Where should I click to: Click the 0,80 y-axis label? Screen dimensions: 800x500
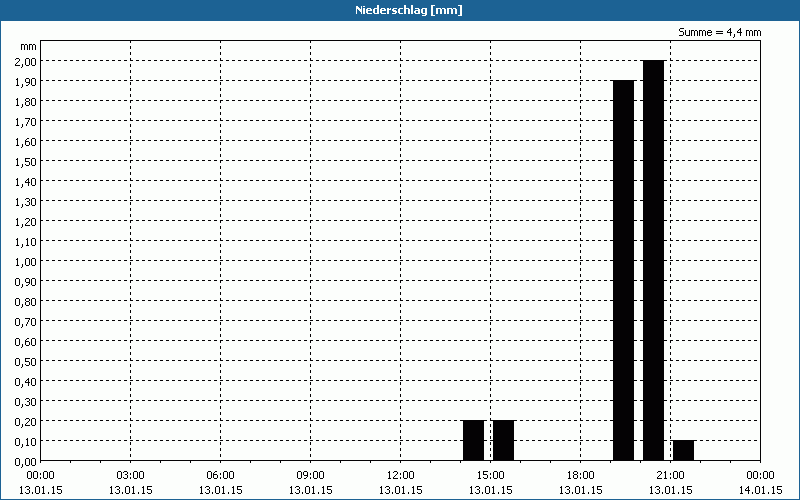(28, 302)
